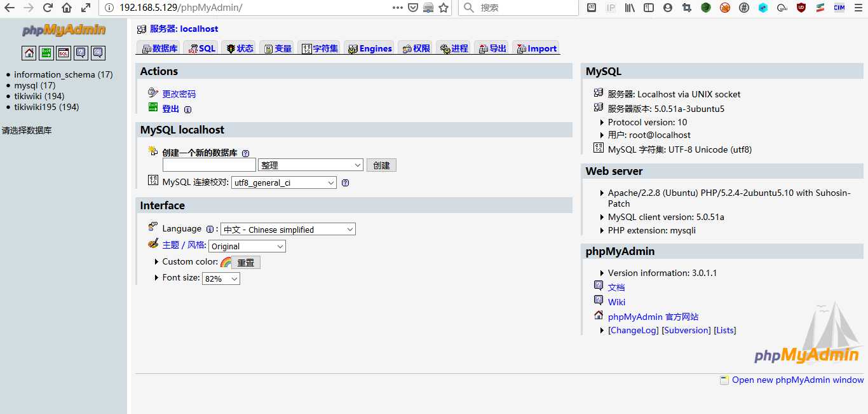Select the tikiwiki195 (194) database

[46, 107]
